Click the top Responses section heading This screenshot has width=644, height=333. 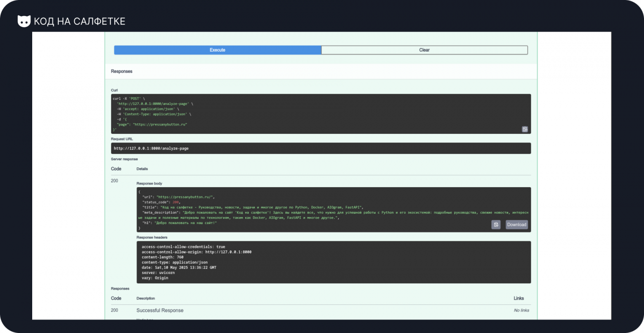(121, 71)
